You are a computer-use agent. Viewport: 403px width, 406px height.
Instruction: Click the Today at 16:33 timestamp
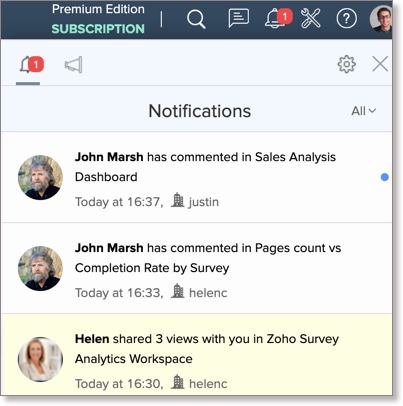119,293
